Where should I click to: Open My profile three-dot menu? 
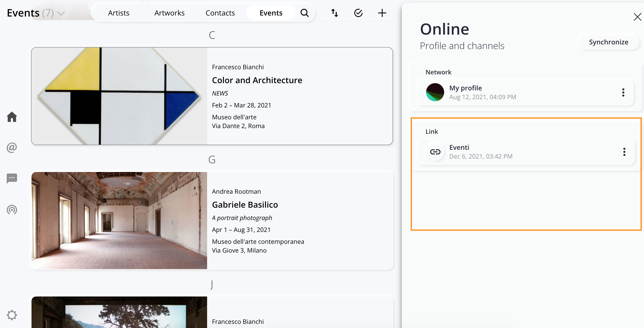pyautogui.click(x=623, y=92)
